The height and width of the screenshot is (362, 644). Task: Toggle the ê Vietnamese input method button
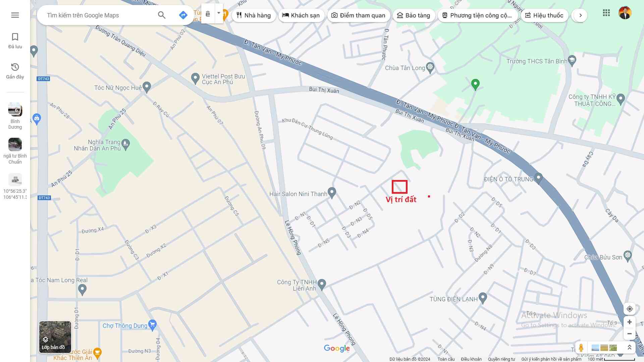click(208, 14)
